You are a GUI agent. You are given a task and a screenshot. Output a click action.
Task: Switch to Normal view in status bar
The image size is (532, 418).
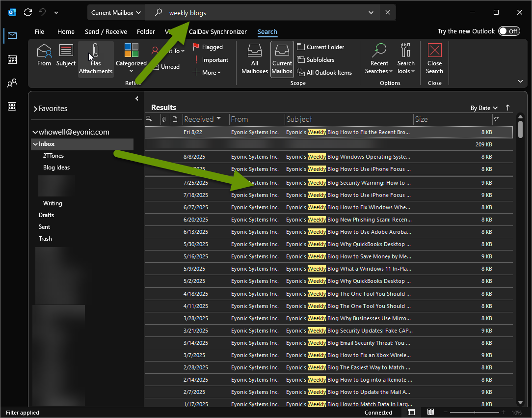click(x=411, y=412)
